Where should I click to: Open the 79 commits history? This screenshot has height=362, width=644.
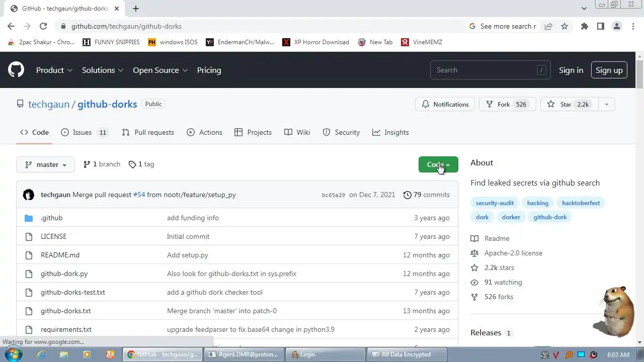click(427, 195)
